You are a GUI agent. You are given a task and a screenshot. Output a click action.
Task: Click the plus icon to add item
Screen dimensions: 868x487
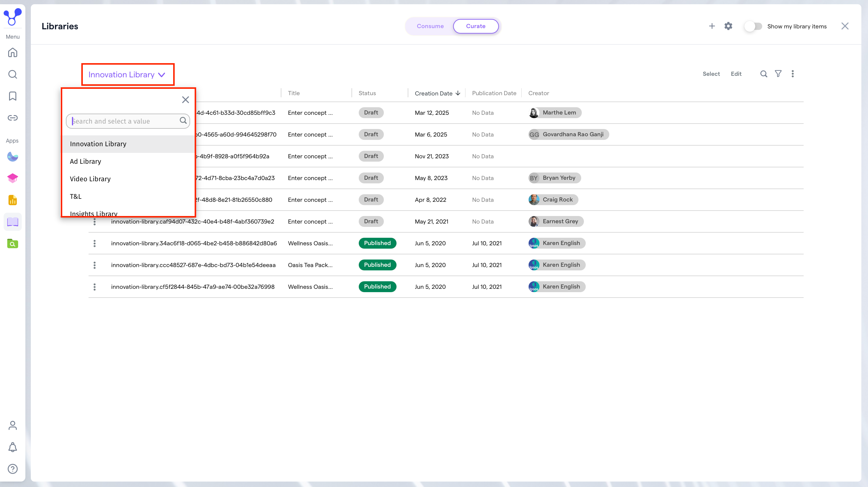(712, 26)
